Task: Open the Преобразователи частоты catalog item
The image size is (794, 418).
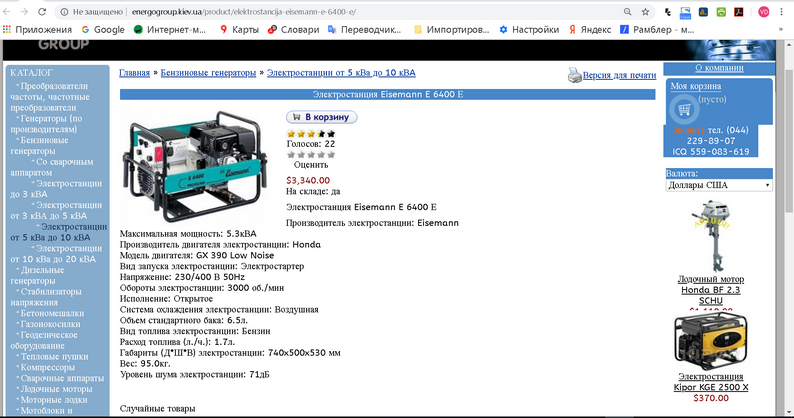Action: (50, 97)
